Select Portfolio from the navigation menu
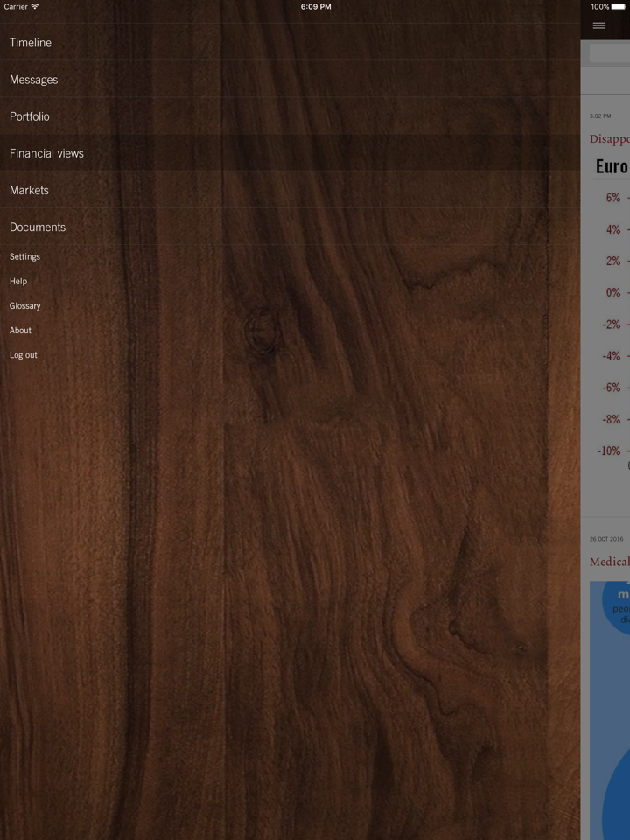 click(30, 116)
